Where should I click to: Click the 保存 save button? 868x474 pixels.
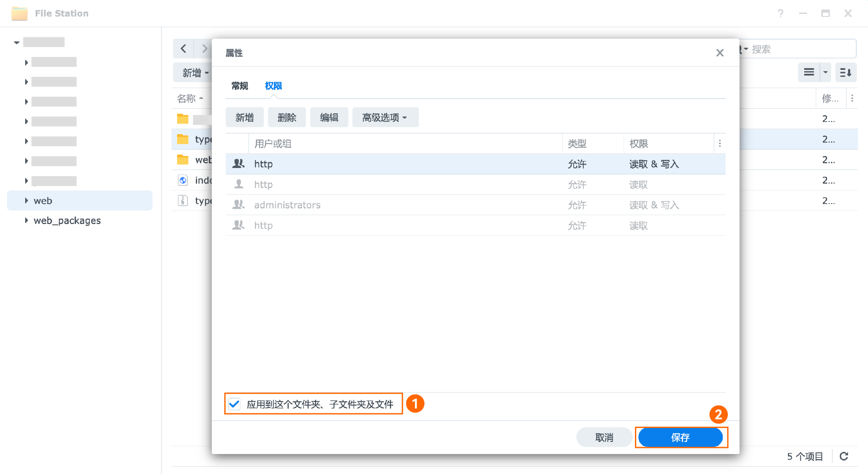(680, 438)
